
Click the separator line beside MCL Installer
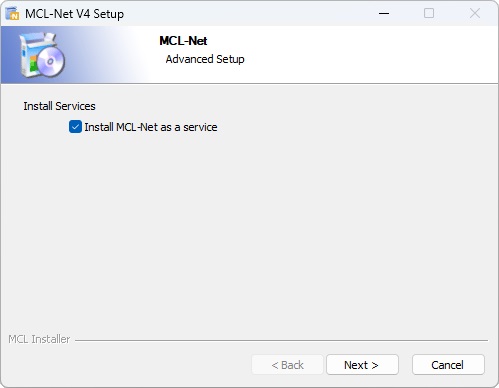pyautogui.click(x=281, y=340)
